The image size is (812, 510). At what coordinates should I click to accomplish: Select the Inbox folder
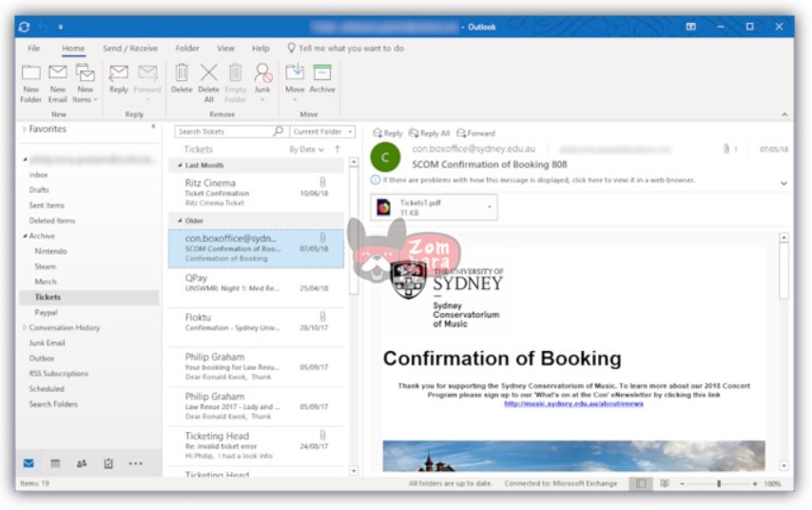pos(38,175)
